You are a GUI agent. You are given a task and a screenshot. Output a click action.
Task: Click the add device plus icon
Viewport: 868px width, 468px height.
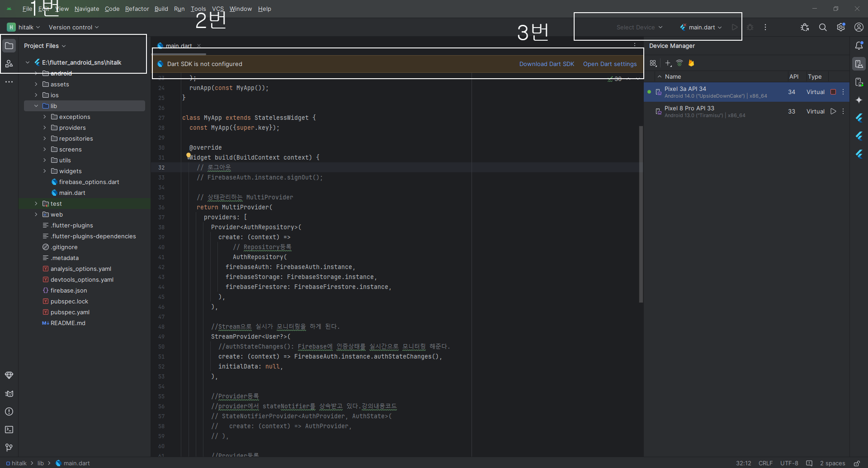coord(668,63)
